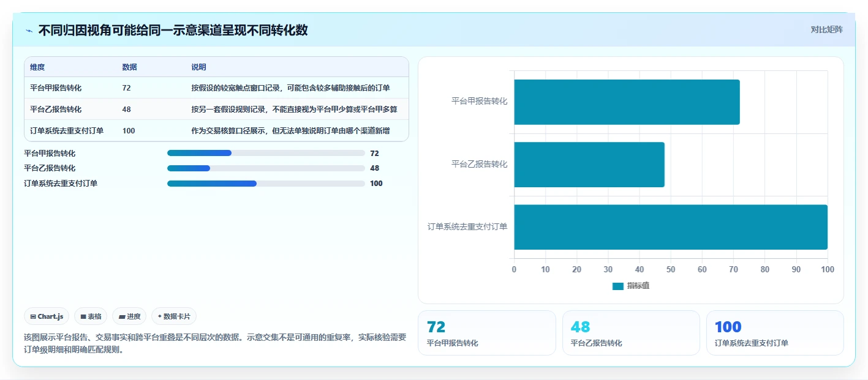
Task: Click progress row value 48
Action: [x=374, y=168]
